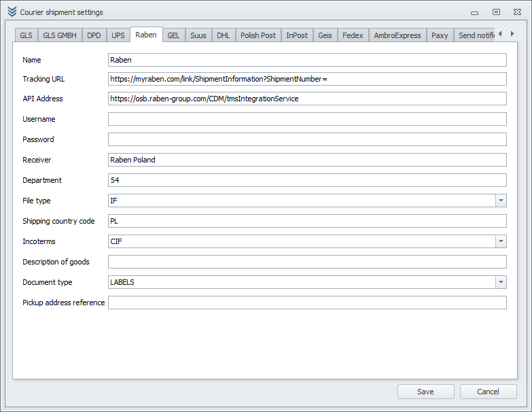Click the empty Password field

(x=307, y=139)
